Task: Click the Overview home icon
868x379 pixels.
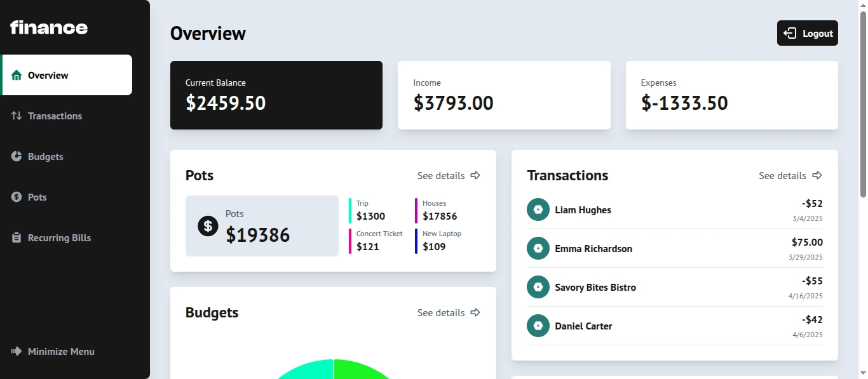Action: click(x=17, y=75)
